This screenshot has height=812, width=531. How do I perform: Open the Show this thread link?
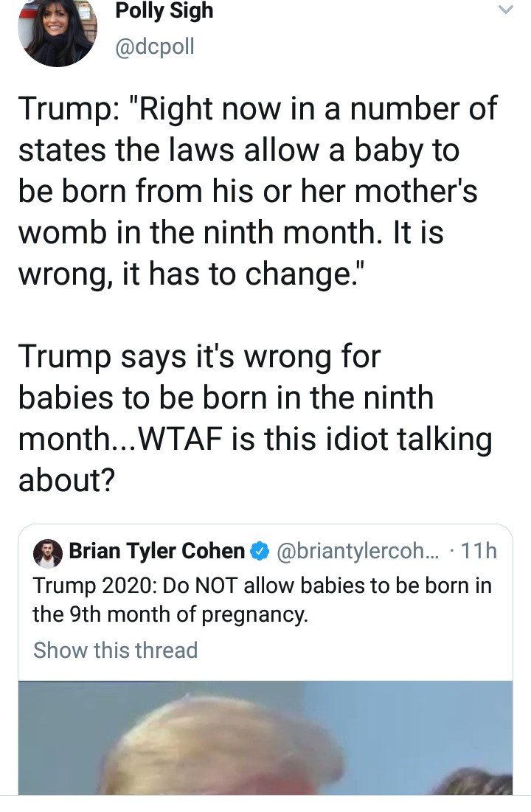pyautogui.click(x=116, y=650)
